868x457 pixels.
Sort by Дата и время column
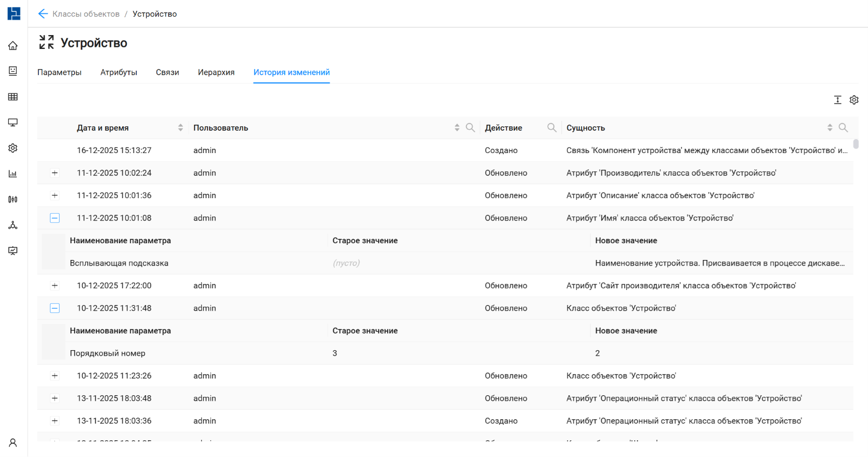[180, 127]
